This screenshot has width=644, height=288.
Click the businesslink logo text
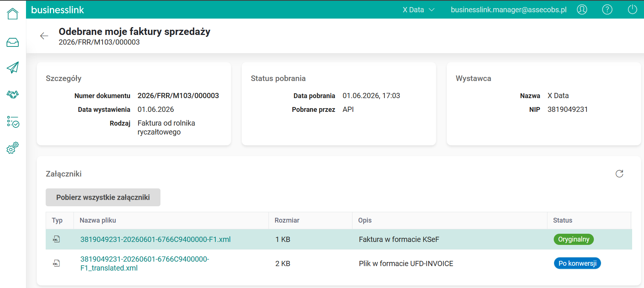click(58, 10)
